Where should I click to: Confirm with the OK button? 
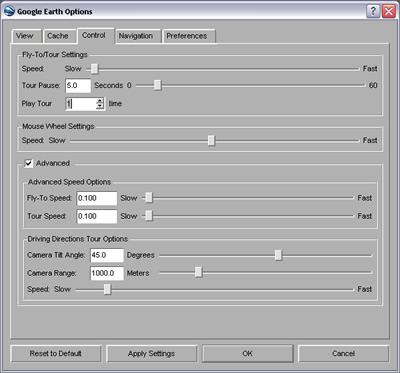click(247, 354)
